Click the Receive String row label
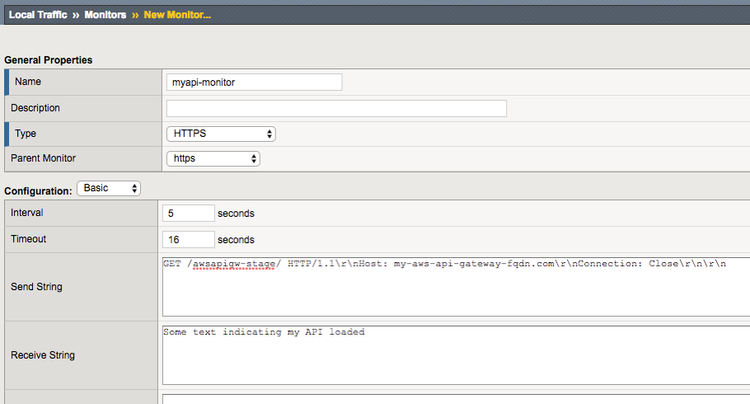 [45, 354]
